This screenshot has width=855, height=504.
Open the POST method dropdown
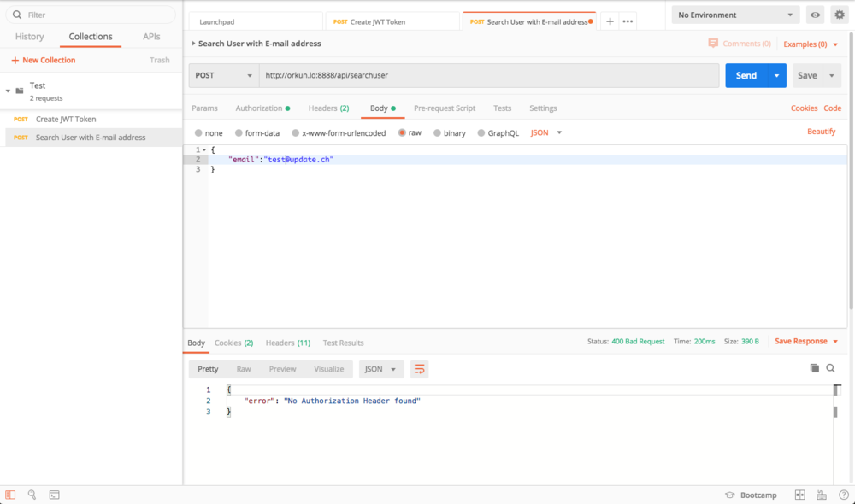pyautogui.click(x=223, y=75)
